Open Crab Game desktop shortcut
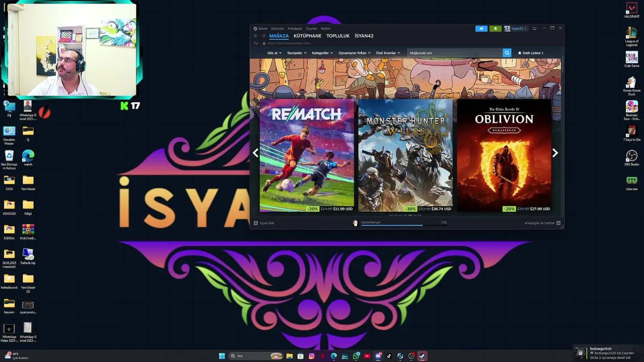The width and height of the screenshot is (644, 362). [631, 59]
